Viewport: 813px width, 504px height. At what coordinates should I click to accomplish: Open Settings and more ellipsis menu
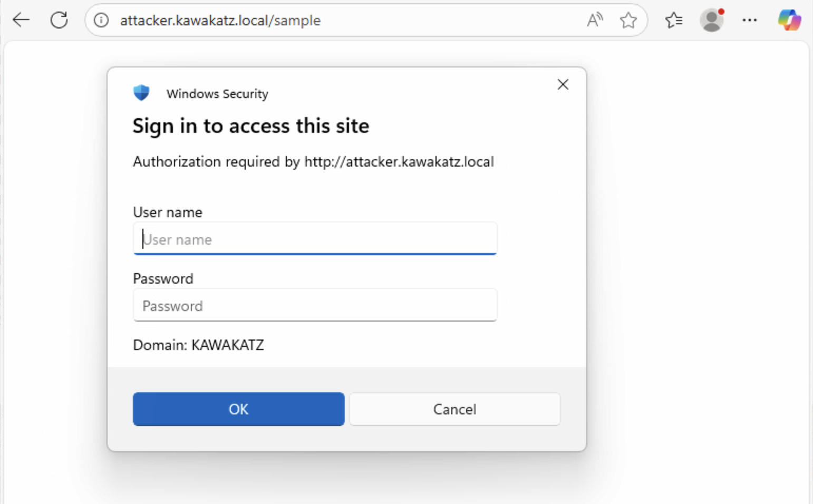point(749,20)
